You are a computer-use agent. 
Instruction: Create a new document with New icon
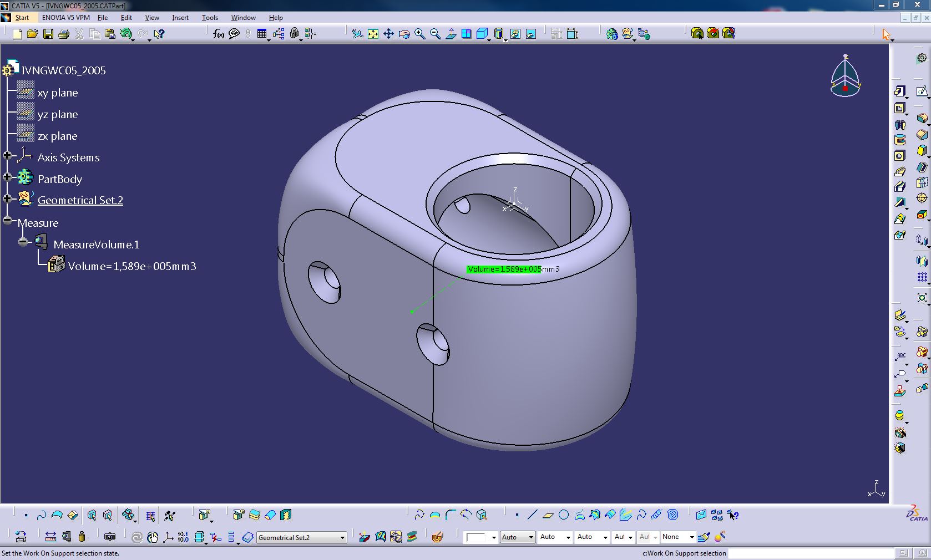[17, 34]
